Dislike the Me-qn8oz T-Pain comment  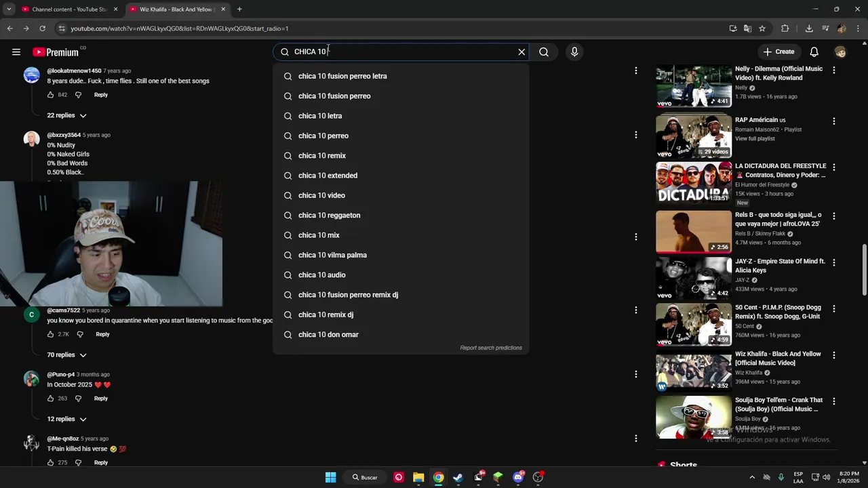coord(78,462)
